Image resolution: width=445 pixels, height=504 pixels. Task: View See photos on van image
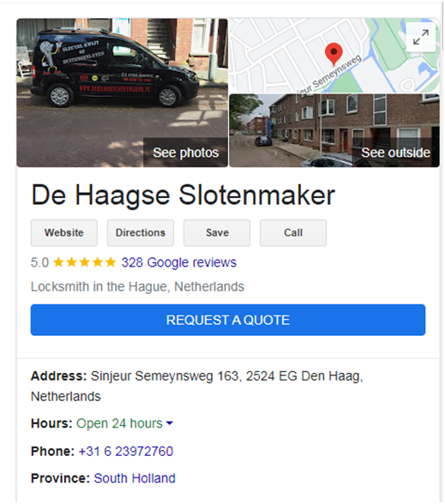click(185, 153)
